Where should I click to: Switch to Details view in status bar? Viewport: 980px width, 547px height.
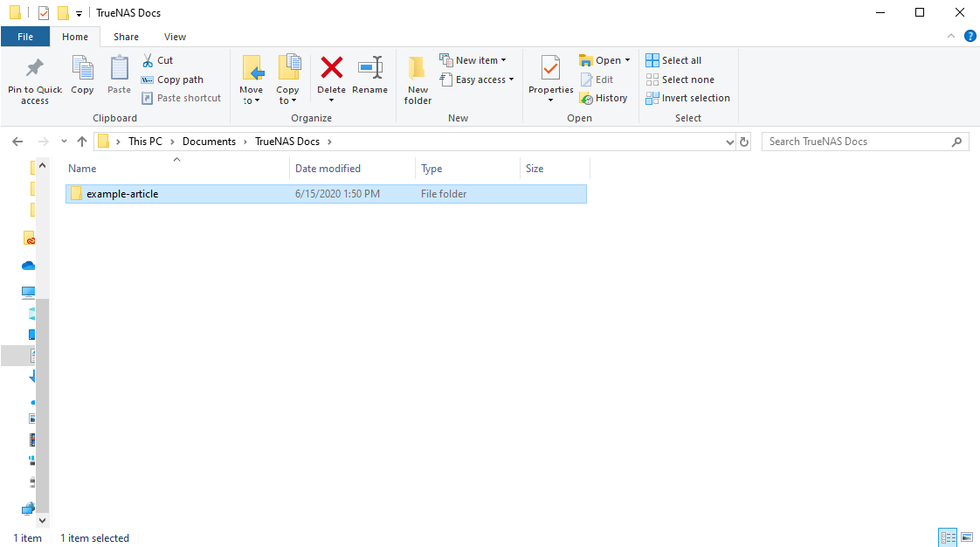coord(948,537)
